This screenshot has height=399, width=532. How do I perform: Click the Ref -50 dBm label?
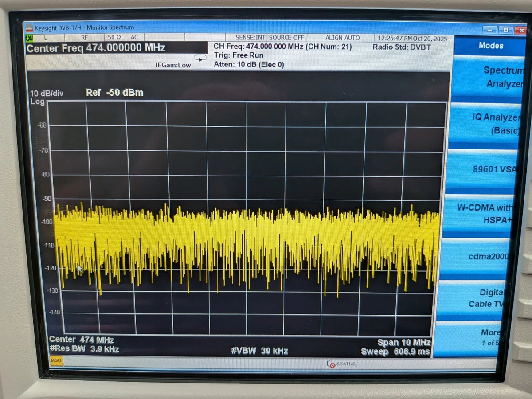[x=114, y=93]
